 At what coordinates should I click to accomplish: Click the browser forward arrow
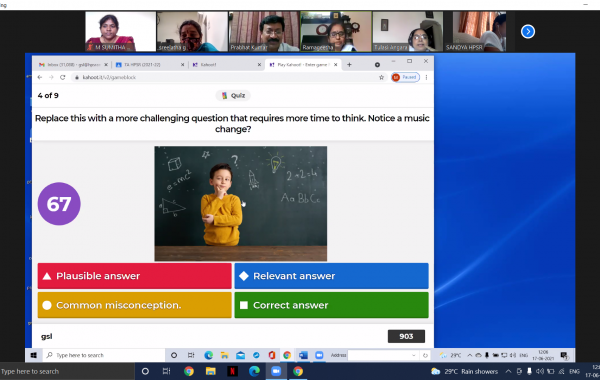click(x=51, y=77)
